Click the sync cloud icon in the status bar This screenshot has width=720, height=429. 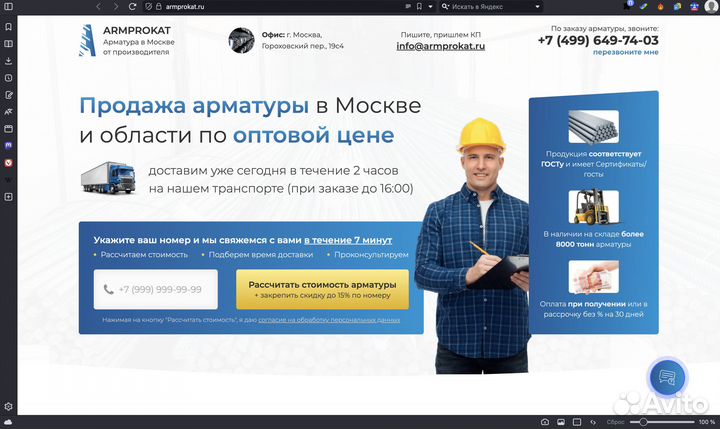[x=8, y=422]
